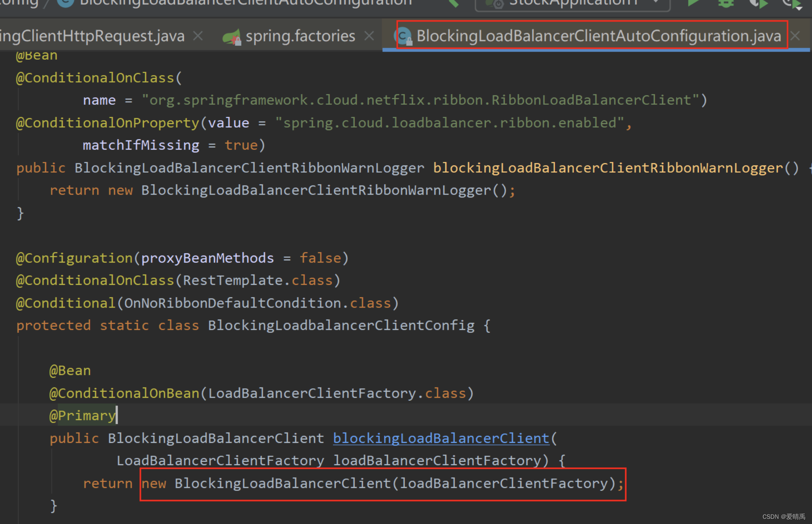Click the Spring leaf icon on spring.factories tab
This screenshot has width=812, height=524.
pyautogui.click(x=232, y=36)
